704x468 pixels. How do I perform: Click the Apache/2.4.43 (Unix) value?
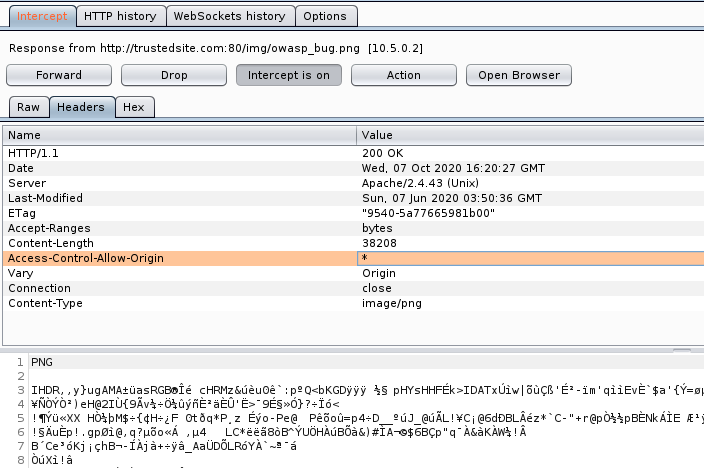click(x=530, y=183)
